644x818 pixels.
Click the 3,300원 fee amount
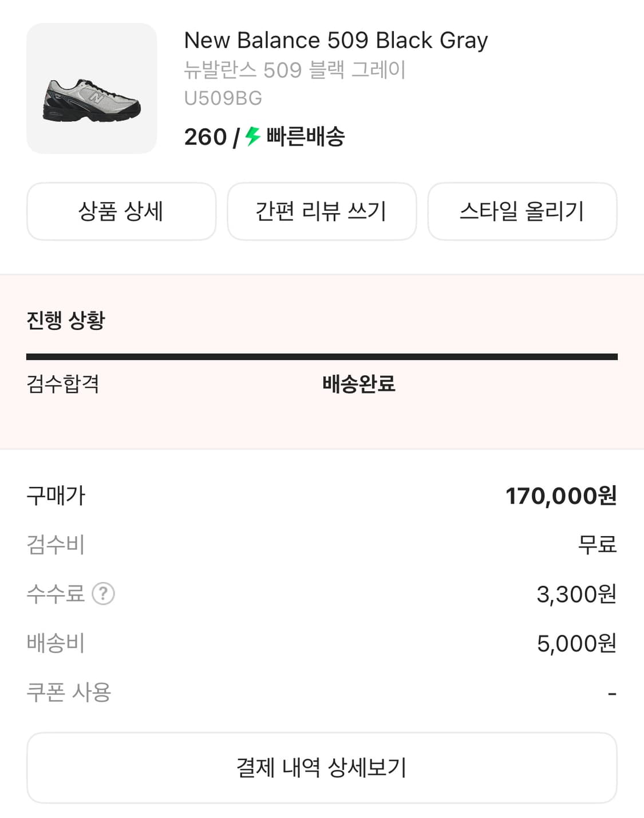coord(576,595)
